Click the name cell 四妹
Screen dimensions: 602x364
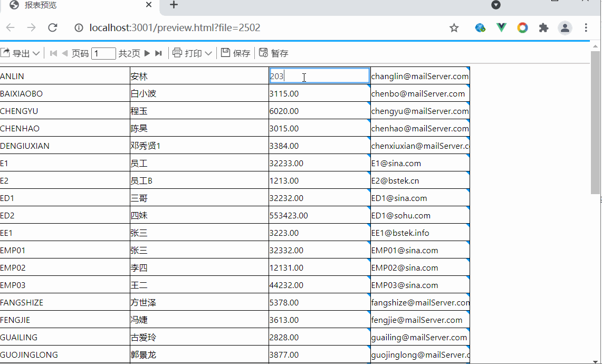[199, 215]
